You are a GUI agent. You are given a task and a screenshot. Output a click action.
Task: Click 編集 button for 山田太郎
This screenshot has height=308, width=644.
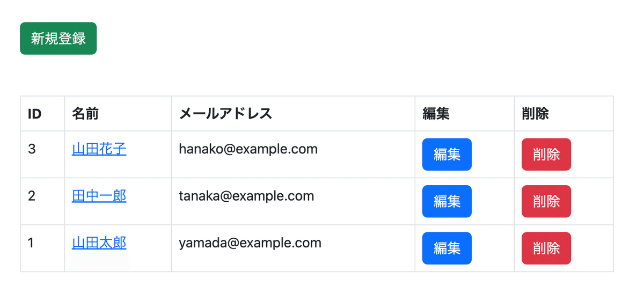tap(447, 248)
